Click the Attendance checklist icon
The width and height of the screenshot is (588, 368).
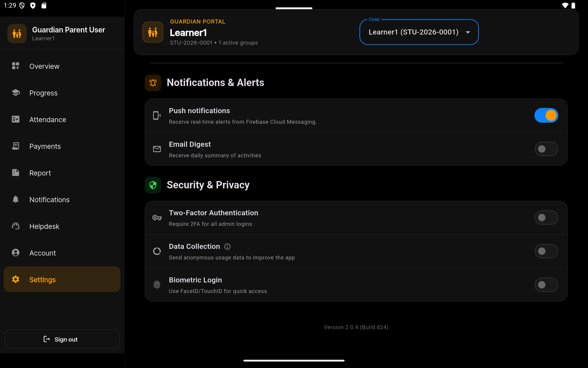coord(16,119)
